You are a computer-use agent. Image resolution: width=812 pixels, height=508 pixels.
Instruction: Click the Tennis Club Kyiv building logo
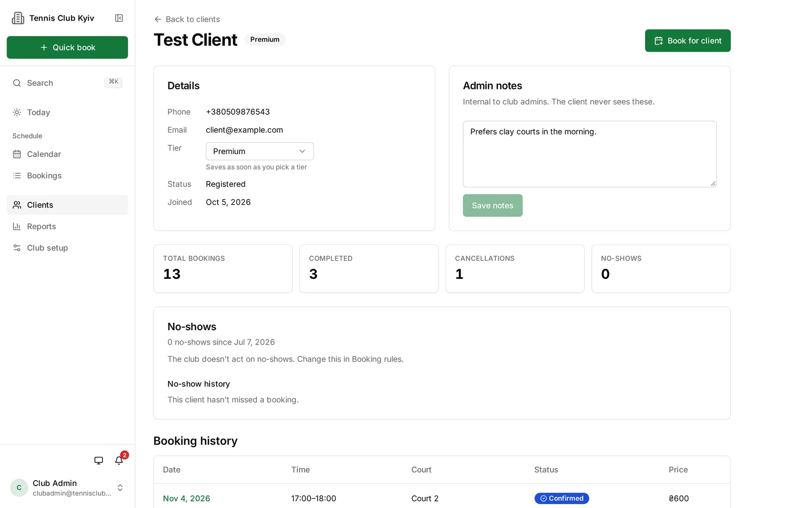[x=18, y=18]
